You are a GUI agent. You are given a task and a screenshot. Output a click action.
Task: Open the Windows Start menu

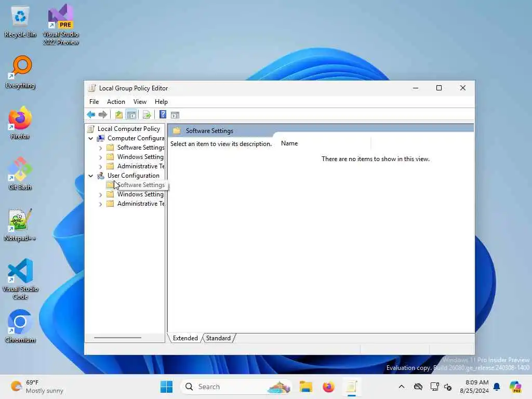point(166,387)
